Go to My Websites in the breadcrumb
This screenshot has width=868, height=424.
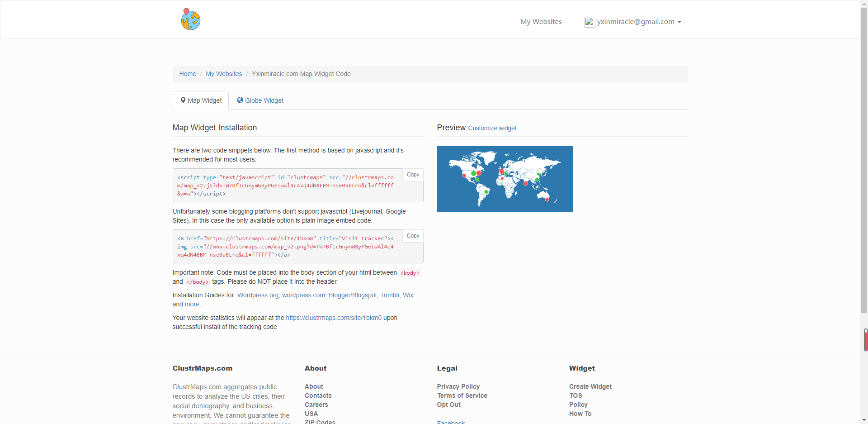224,74
